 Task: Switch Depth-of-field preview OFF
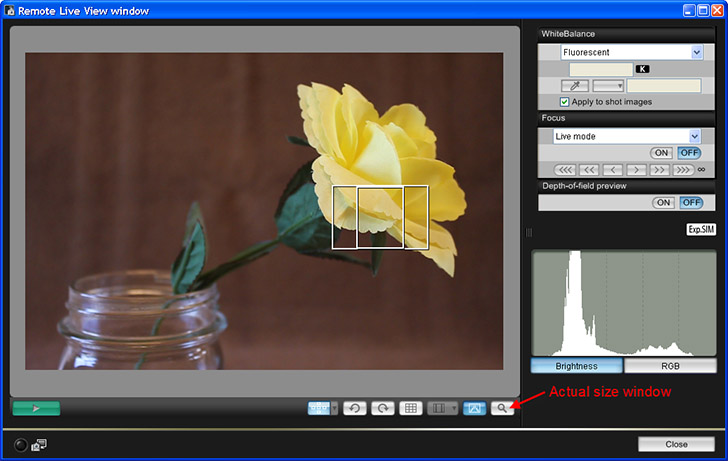point(690,202)
